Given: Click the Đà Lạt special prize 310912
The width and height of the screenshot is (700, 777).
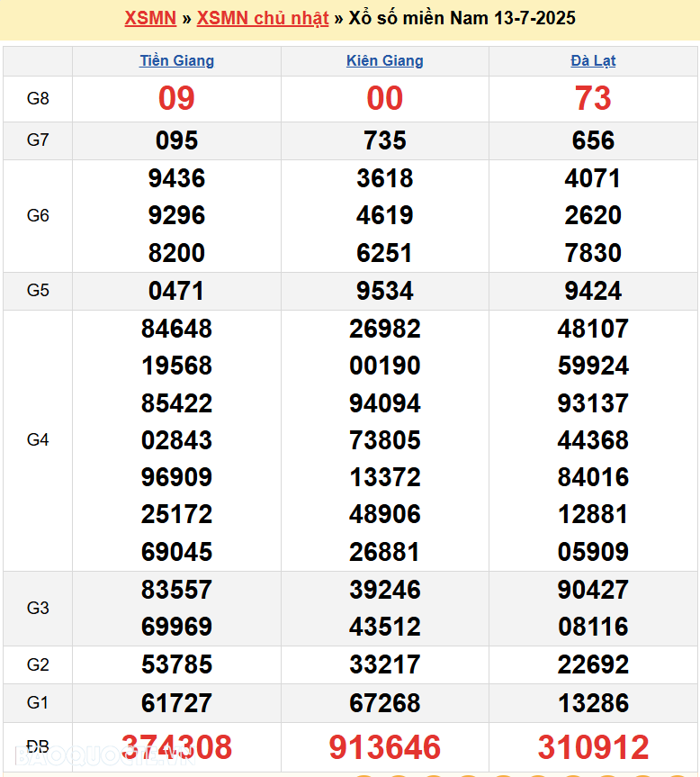Looking at the screenshot, I should point(593,747).
